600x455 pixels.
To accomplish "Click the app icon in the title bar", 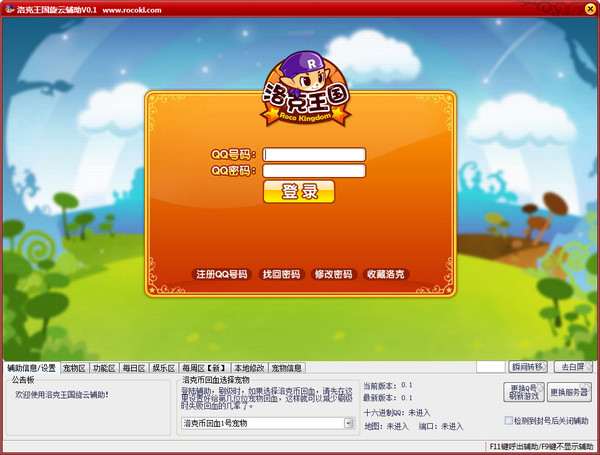I will coord(10,8).
